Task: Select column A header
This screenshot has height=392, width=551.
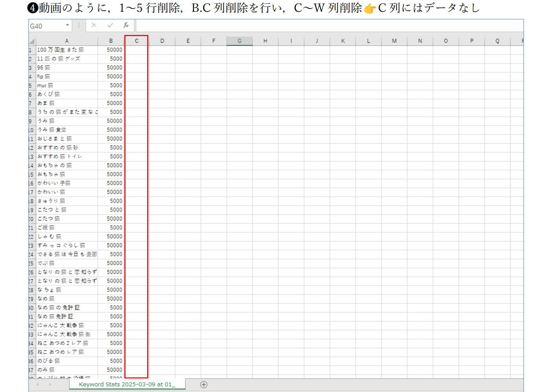Action: pyautogui.click(x=67, y=41)
